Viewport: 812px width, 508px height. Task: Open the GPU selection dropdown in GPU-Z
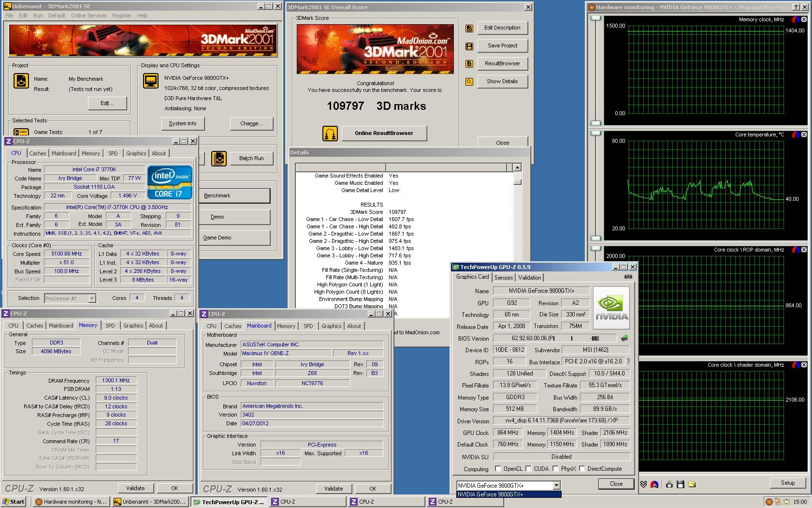556,485
